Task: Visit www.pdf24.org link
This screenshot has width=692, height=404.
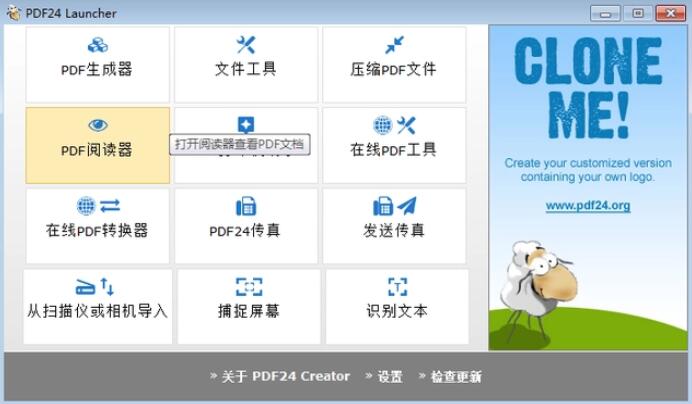Action: coord(588,206)
